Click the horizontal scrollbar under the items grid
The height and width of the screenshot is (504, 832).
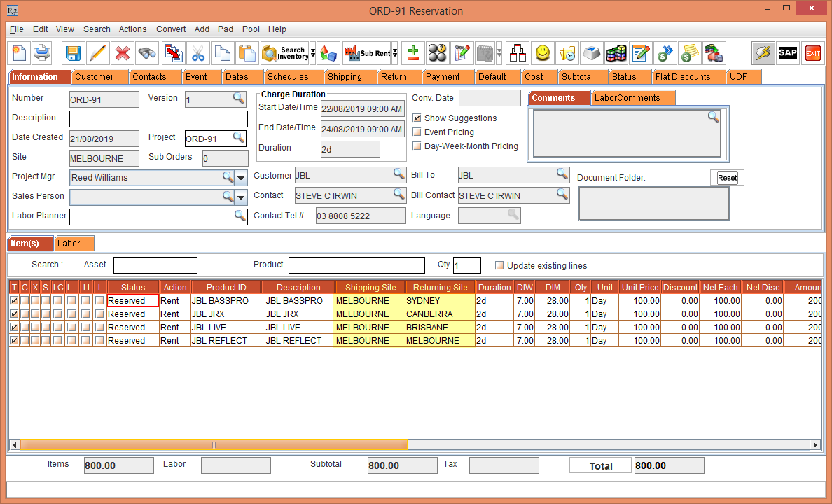click(214, 445)
